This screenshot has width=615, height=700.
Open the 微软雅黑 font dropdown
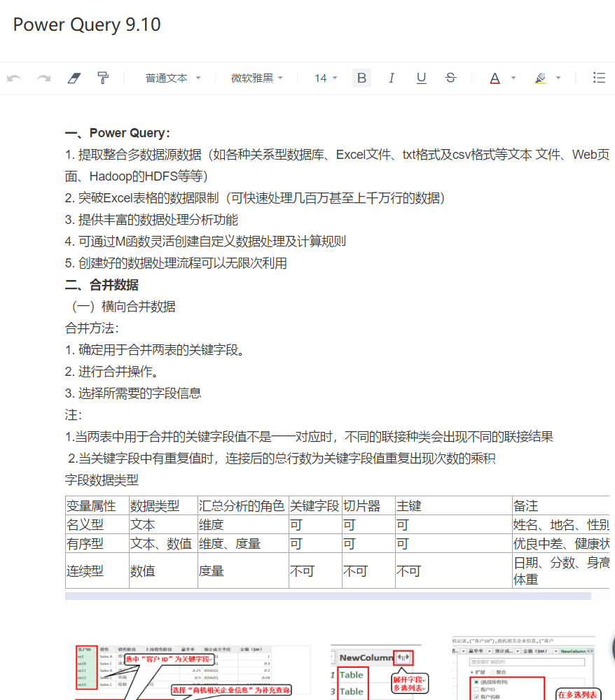coord(258,78)
